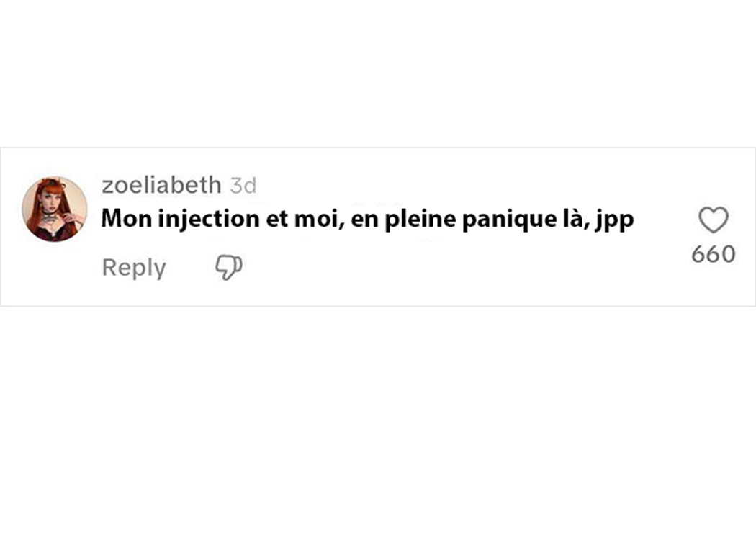Image resolution: width=756 pixels, height=537 pixels.
Task: Visit the profile of zoeliabeth
Action: coord(161,185)
